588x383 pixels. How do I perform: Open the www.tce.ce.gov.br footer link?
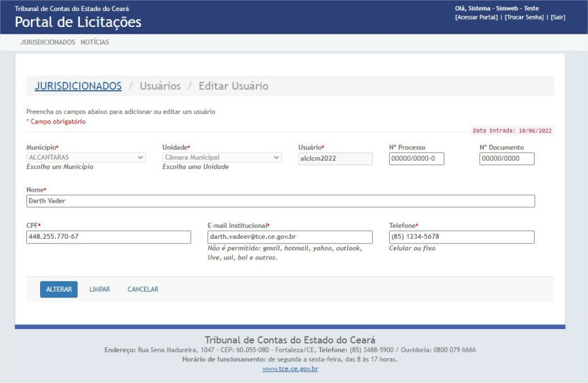[x=290, y=369]
